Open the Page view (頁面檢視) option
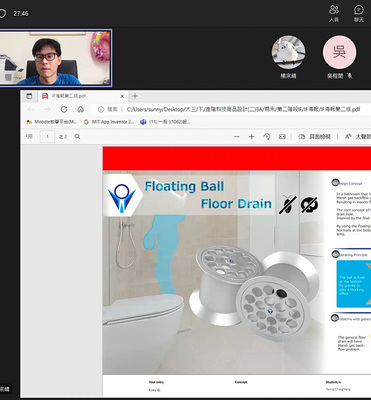The image size is (371, 400). click(314, 137)
